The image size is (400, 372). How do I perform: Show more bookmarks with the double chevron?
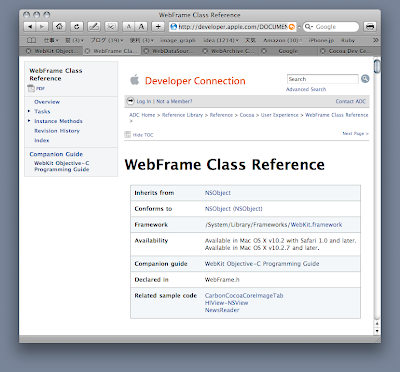tap(376, 40)
